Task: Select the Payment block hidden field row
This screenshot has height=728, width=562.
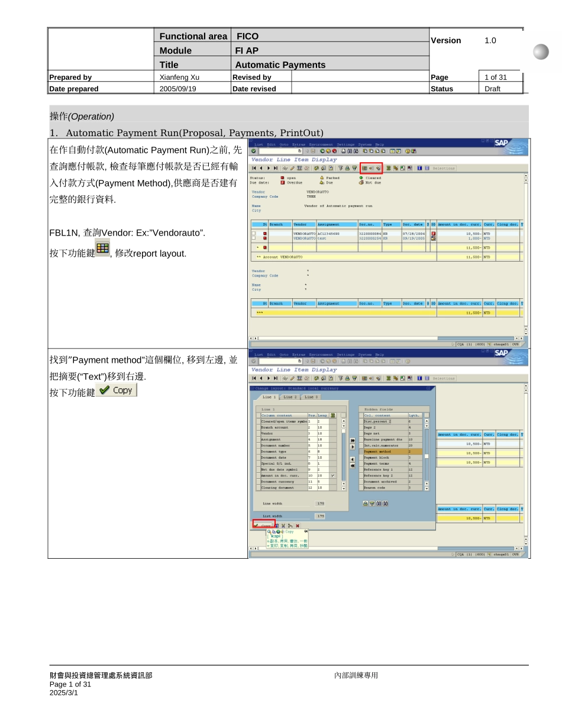Action: [x=390, y=458]
